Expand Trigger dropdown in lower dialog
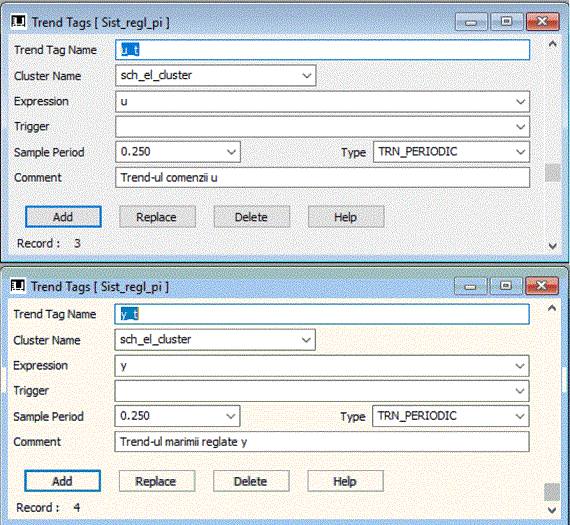Viewport: 570px width, 525px height. (x=520, y=391)
